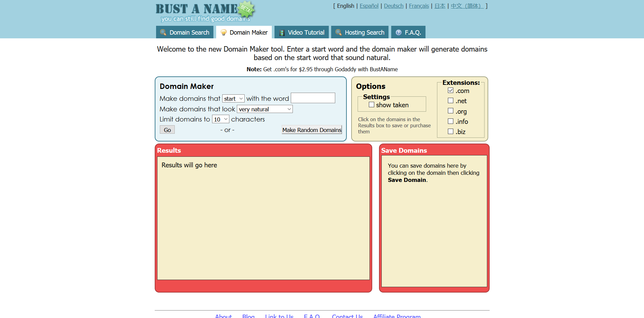This screenshot has width=644, height=318.
Task: Open the start/end position dropdown
Action: tap(233, 99)
